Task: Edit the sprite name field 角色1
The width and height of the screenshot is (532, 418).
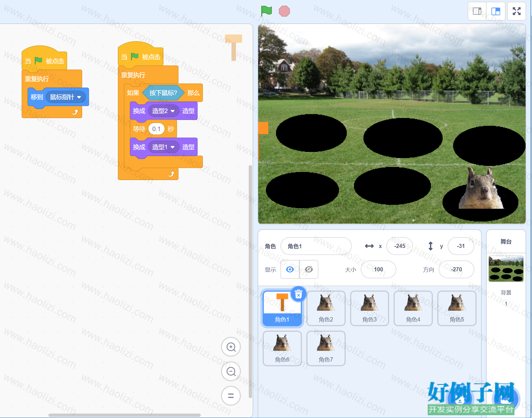Action: coord(316,246)
